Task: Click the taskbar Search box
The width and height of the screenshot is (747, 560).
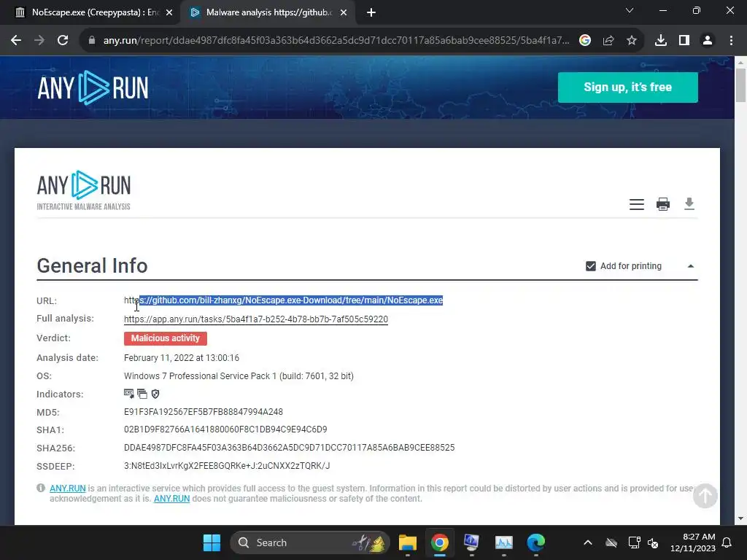Action: tap(309, 542)
